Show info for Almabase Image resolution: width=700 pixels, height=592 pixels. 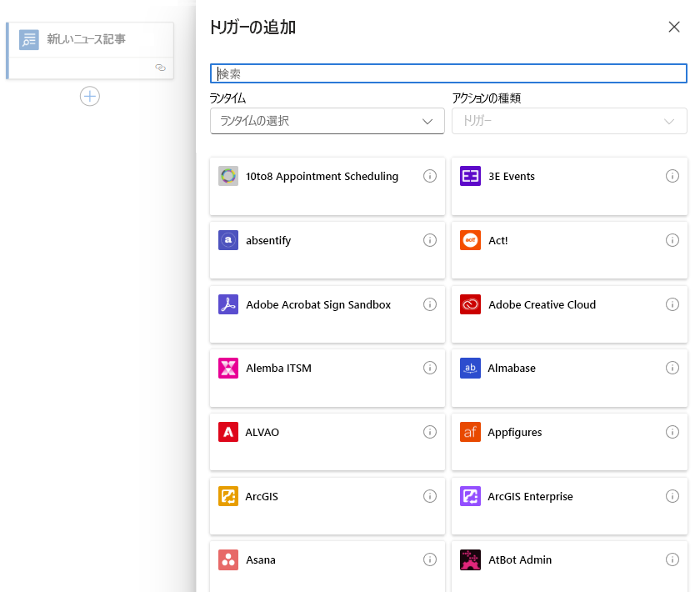coord(672,369)
